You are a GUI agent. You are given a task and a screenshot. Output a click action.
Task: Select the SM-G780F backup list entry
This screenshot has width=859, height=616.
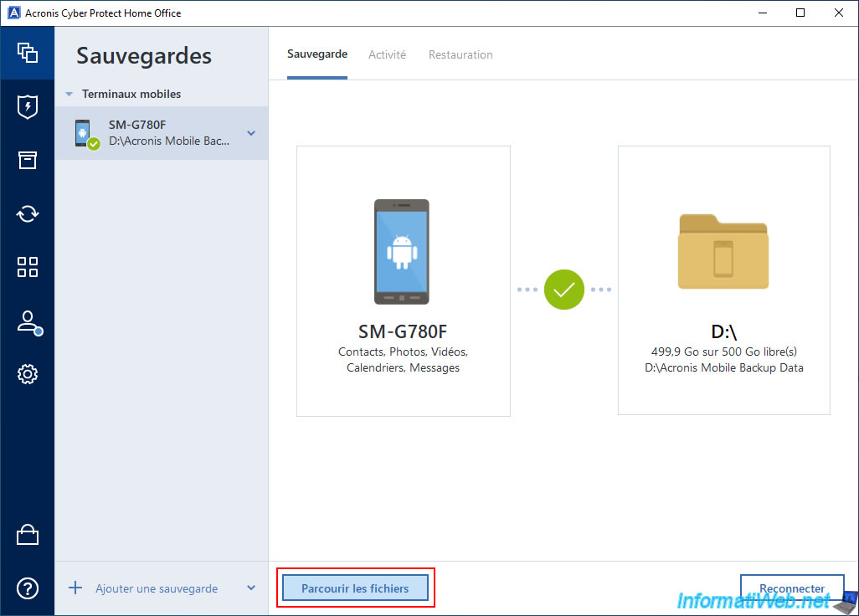click(x=162, y=133)
